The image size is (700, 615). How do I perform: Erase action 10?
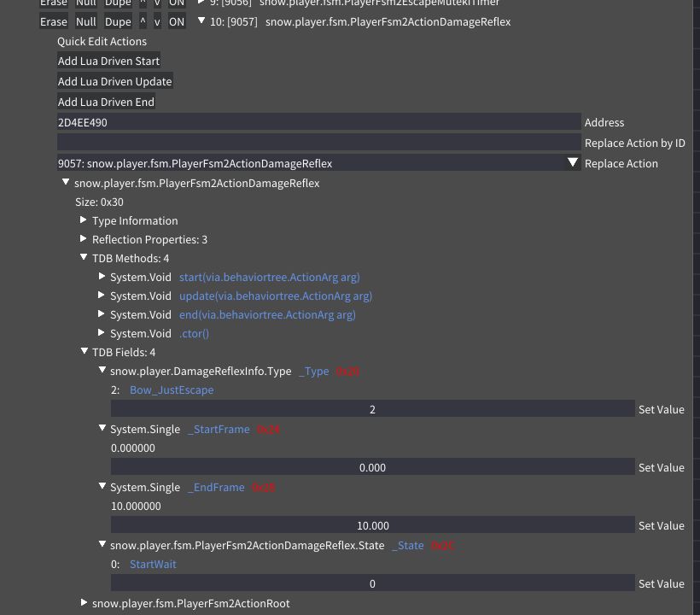[x=54, y=21]
